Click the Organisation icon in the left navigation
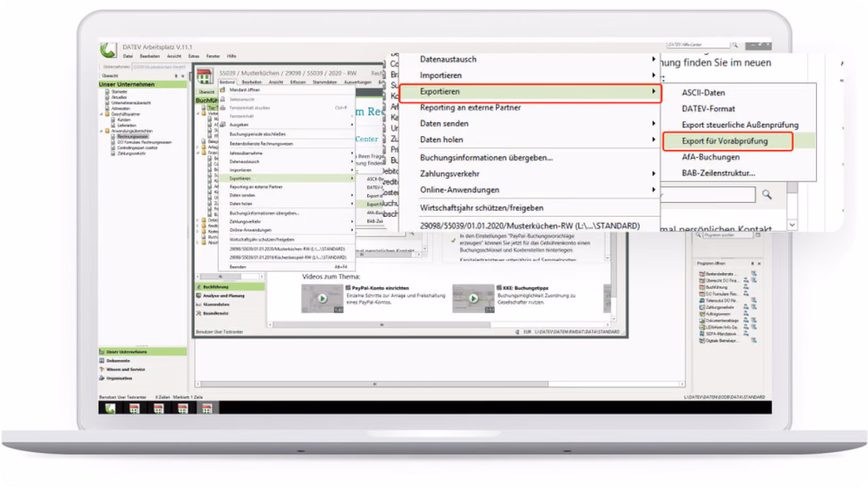Screen dimensions: 868x488 pos(102,378)
